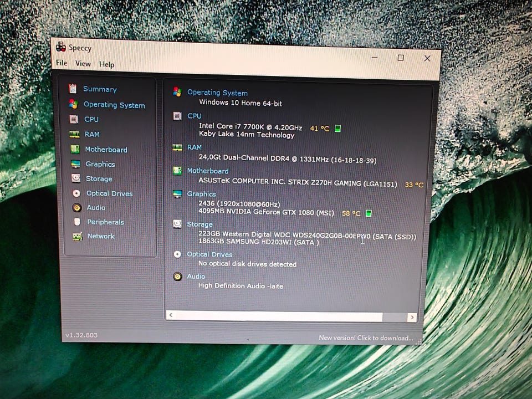The height and width of the screenshot is (399, 532).
Task: Click the Summary clipboard icon in sidebar
Action: [73, 89]
